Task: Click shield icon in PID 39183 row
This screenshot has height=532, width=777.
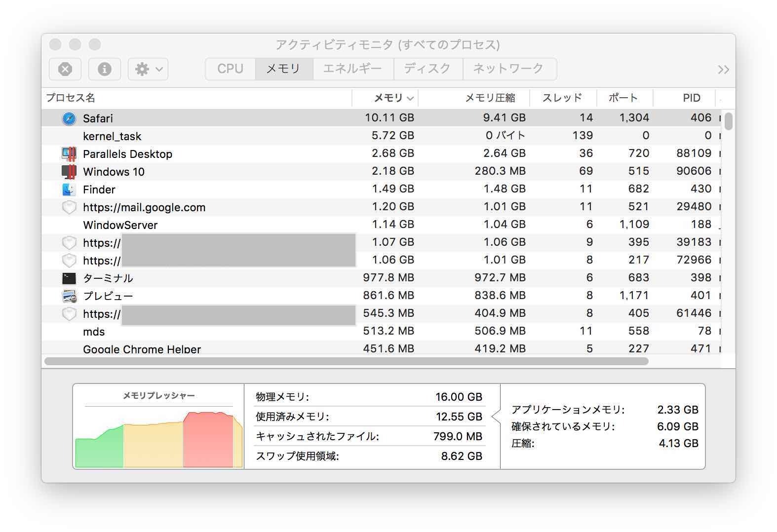Action: 69,243
